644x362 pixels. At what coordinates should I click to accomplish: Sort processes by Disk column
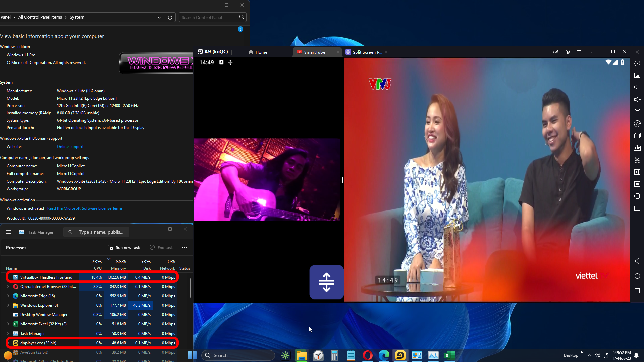141,264
